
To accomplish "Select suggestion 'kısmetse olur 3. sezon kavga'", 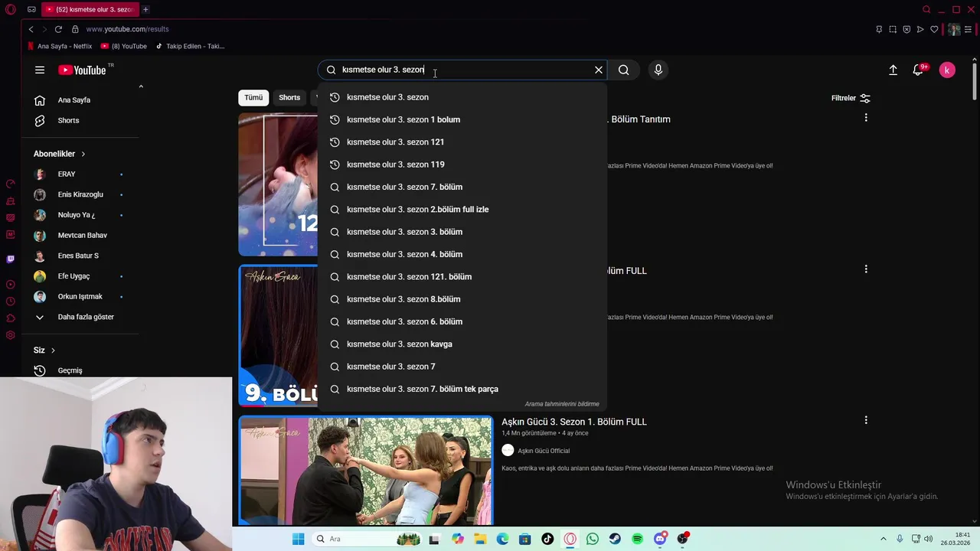I will tap(462, 344).
